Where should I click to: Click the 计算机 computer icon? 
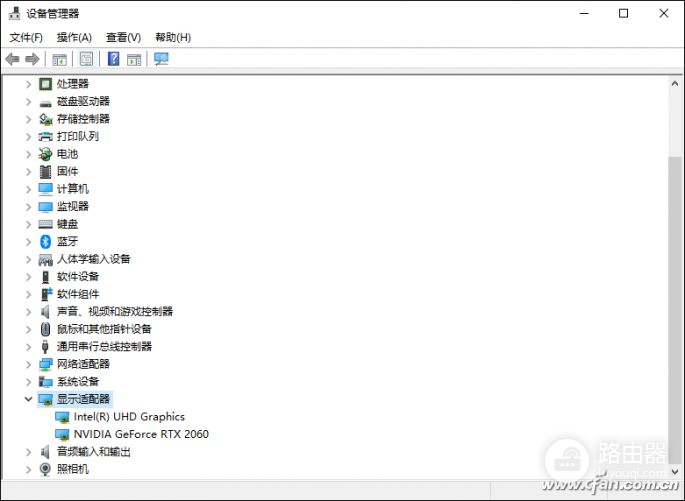pos(45,189)
